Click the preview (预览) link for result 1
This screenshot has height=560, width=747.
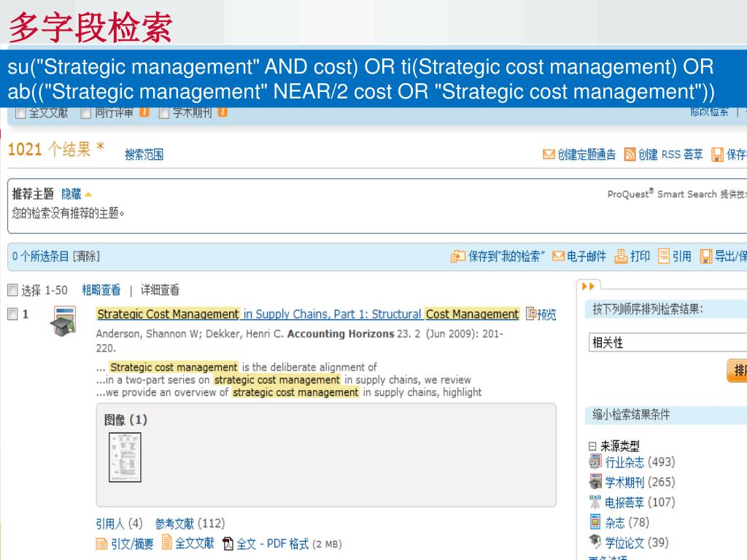[x=546, y=314]
